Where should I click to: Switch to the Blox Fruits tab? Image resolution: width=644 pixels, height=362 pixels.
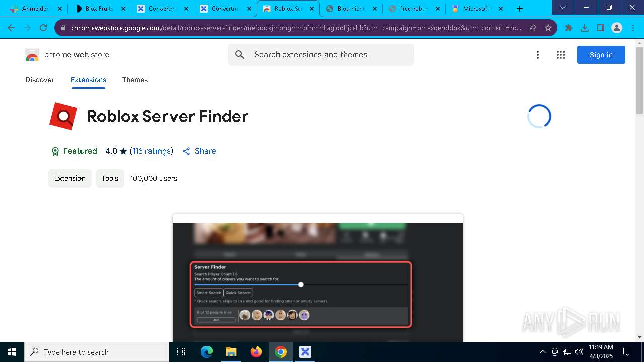click(99, 9)
